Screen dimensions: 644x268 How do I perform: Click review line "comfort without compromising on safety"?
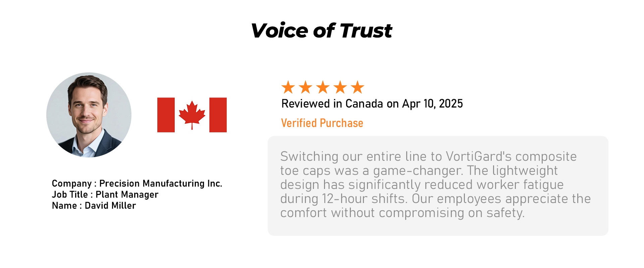[402, 213]
